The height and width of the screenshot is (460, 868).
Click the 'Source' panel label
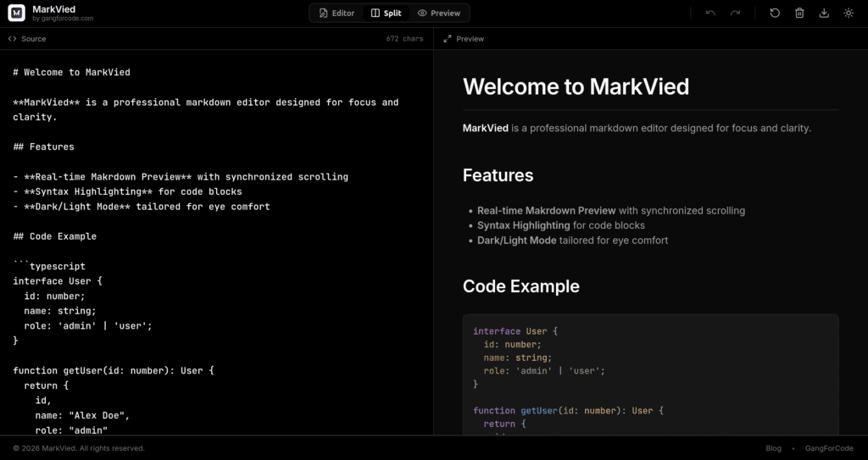click(x=33, y=39)
